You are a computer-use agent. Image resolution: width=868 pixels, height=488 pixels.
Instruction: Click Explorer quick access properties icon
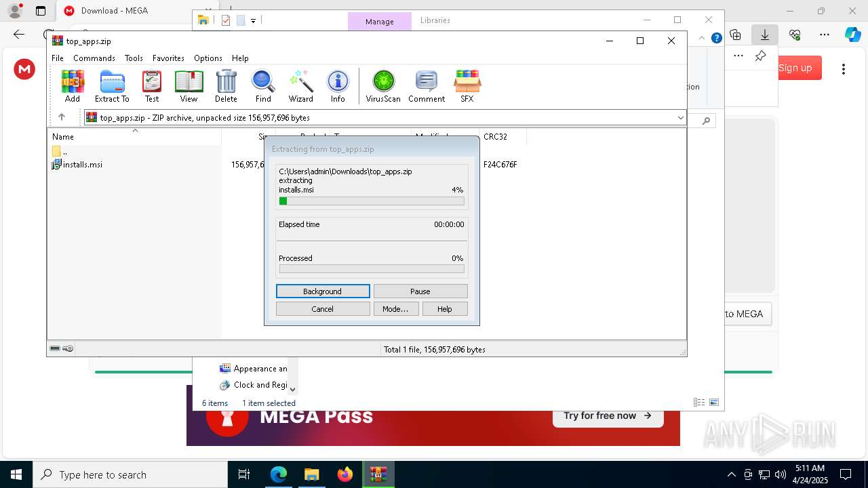(x=226, y=20)
